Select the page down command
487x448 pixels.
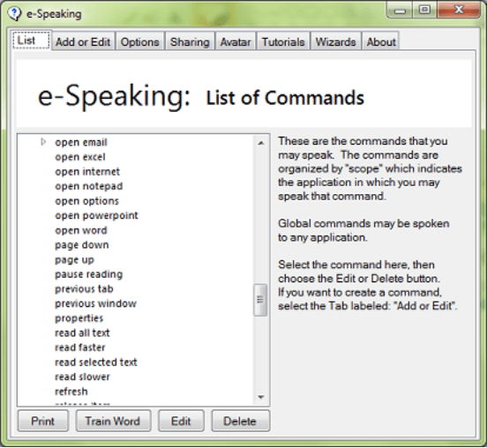click(82, 245)
